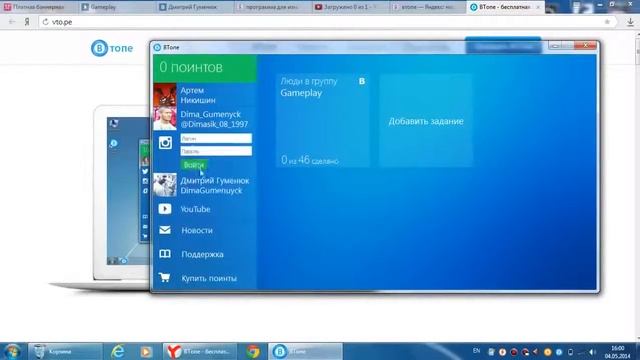Open Instagram account icon in ВТопе sidebar
Image resolution: width=640 pixels, height=360 pixels.
(165, 143)
